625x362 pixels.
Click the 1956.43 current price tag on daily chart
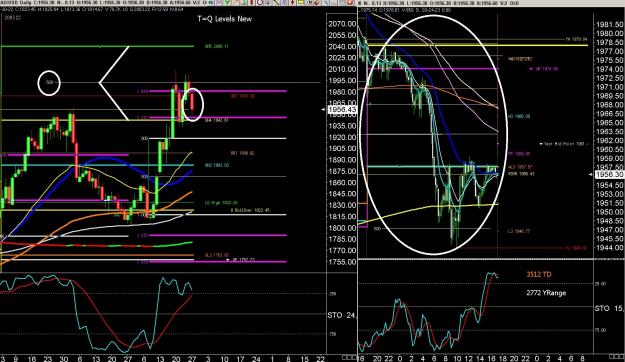342,110
